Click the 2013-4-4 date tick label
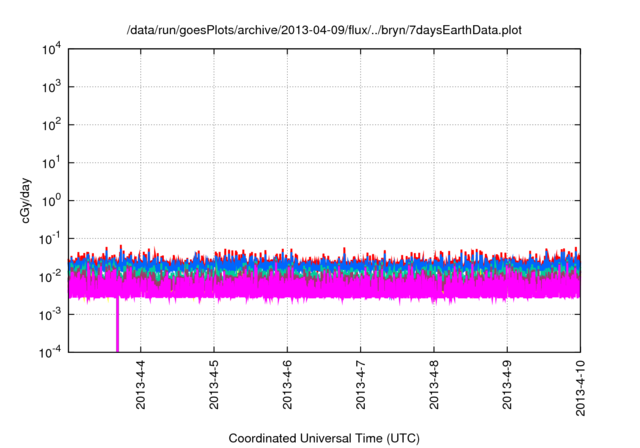The image size is (640, 448). (140, 385)
